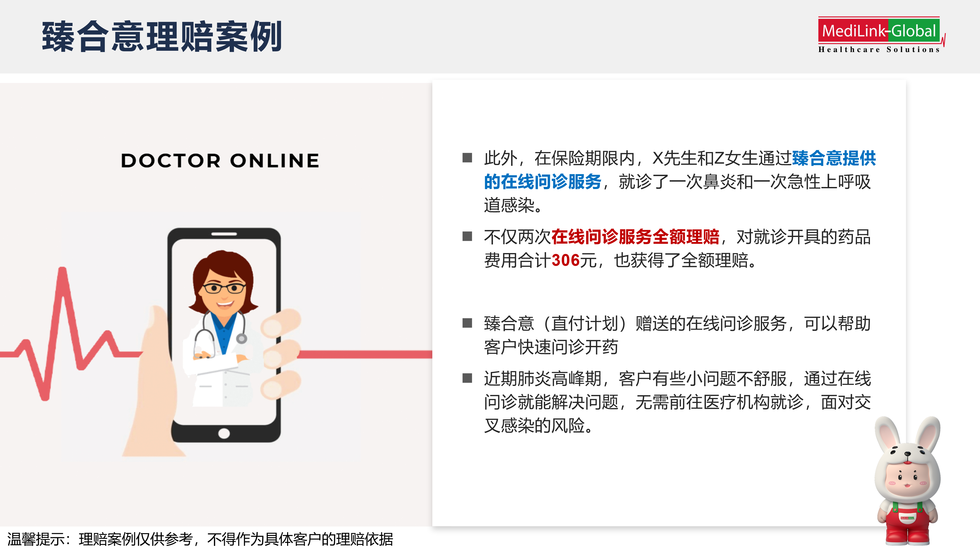Click blue text 臻合意提供的在线问诊服务

coord(680,170)
